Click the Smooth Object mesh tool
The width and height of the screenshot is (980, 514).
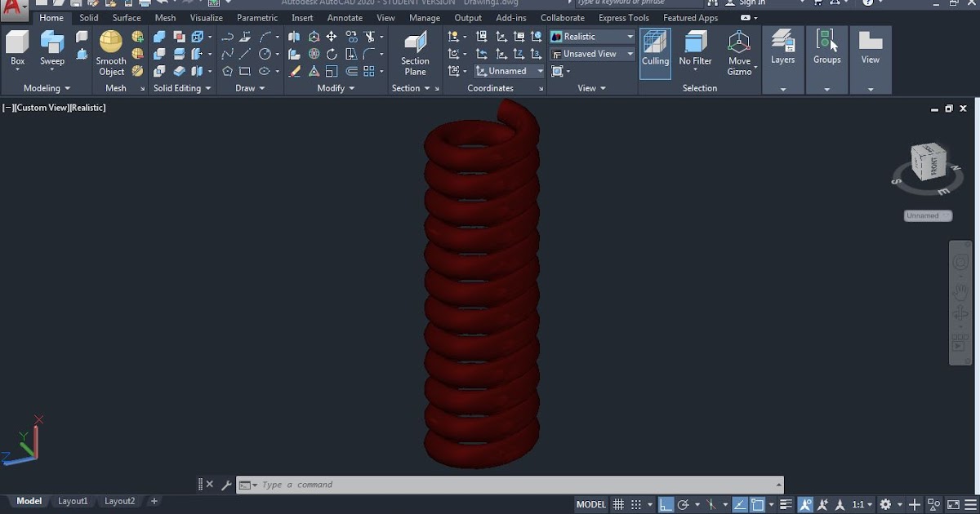pyautogui.click(x=110, y=51)
